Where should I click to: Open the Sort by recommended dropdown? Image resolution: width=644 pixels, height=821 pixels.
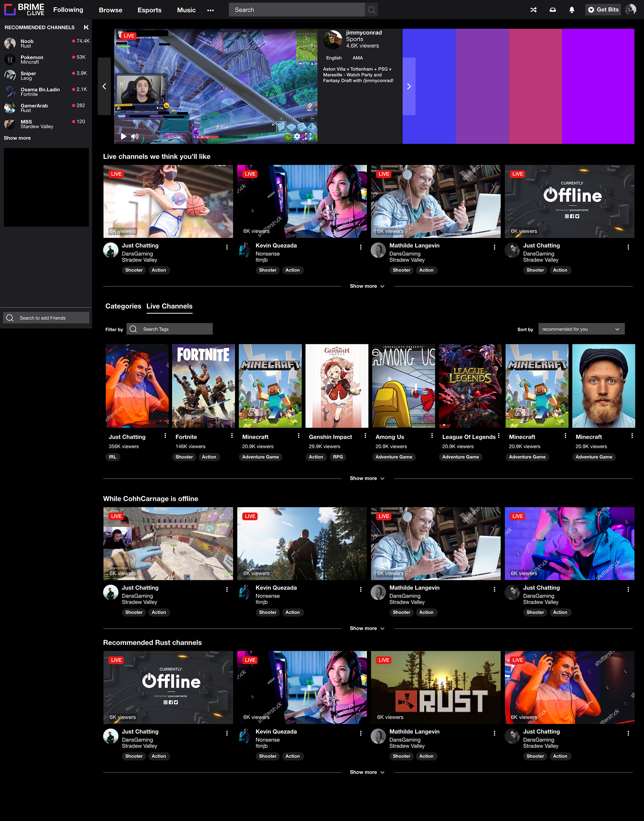tap(581, 329)
